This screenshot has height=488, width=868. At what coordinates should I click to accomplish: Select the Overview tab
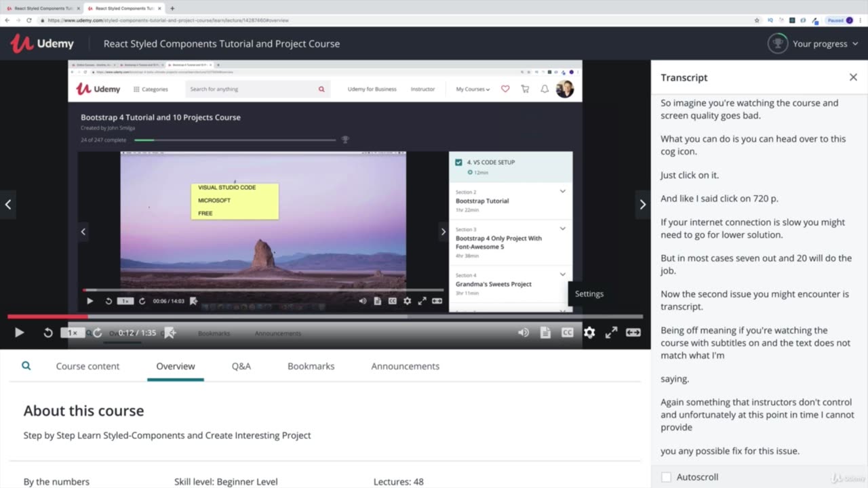pos(176,366)
